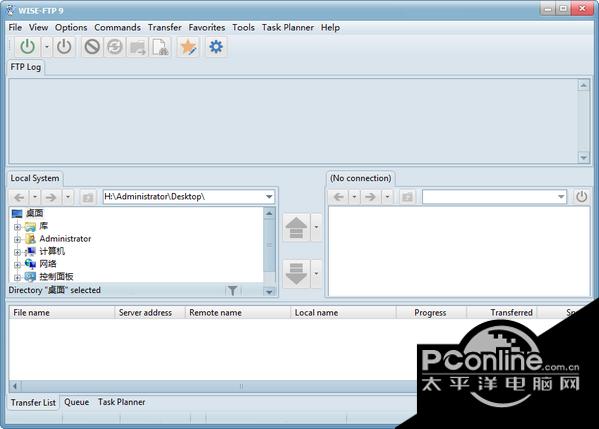599x429 pixels.
Task: Open local Forward history dropdown
Action: [68, 197]
